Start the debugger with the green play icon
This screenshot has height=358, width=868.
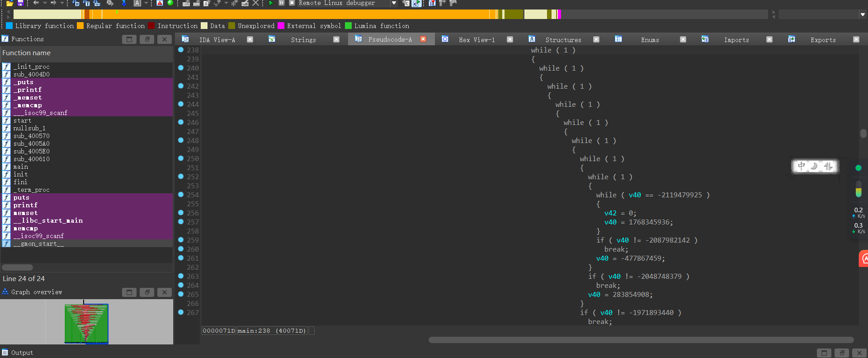pyautogui.click(x=271, y=3)
